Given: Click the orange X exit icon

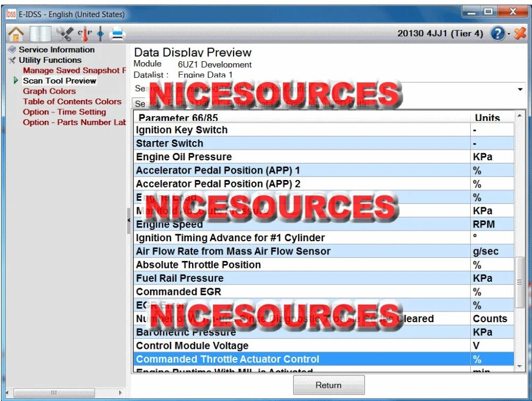Looking at the screenshot, I should point(520,33).
